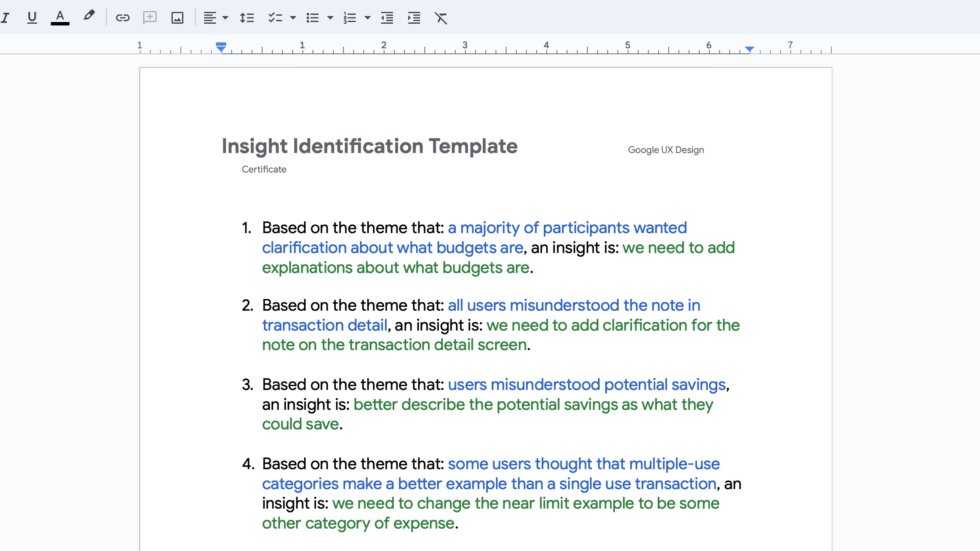Decrease indent of the paragraph
Viewport: 980px width, 551px height.
click(x=387, y=18)
